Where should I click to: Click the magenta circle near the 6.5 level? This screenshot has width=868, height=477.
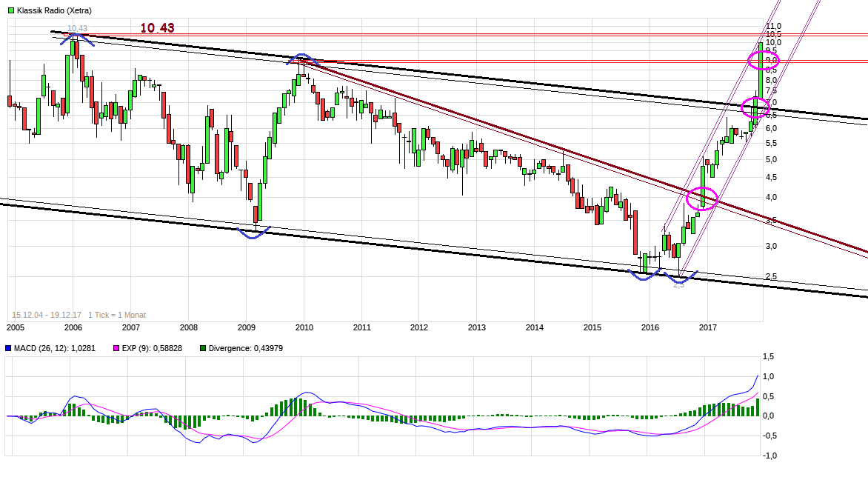755,109
